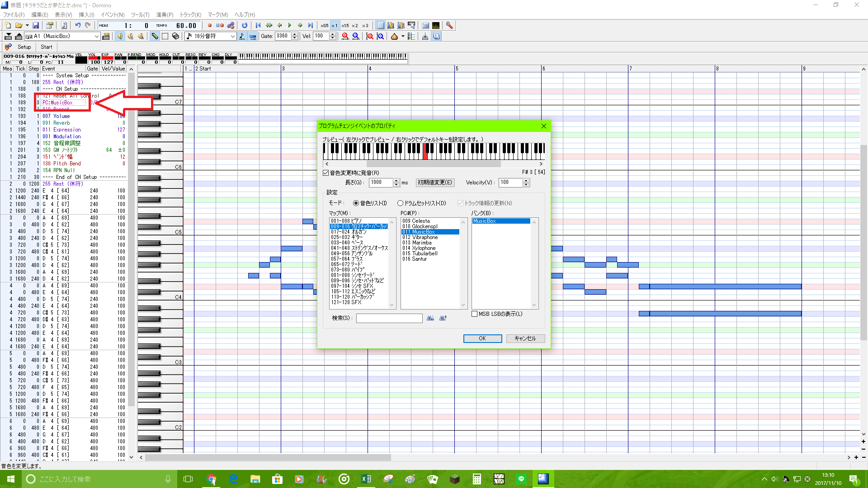Select the pencil draw tool

[x=155, y=36]
